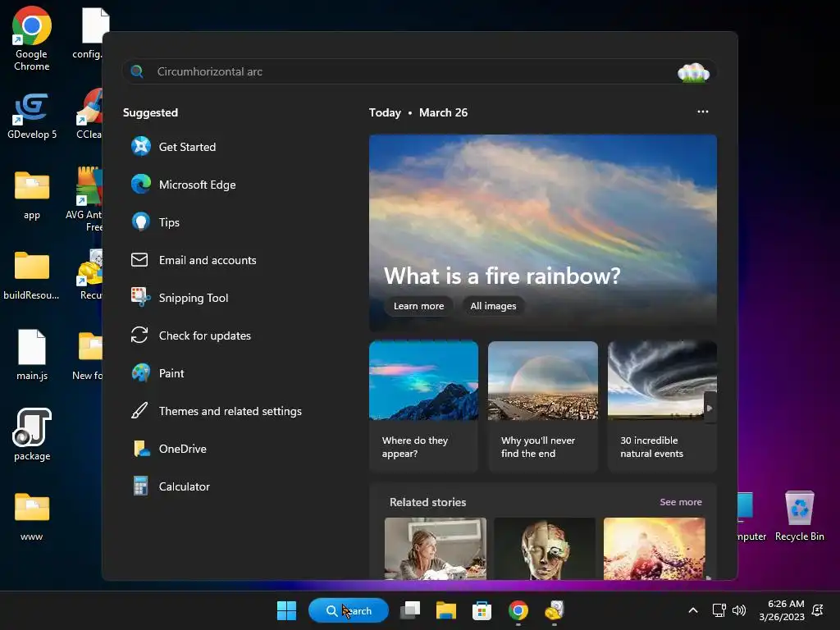840x630 pixels.
Task: Open related story with orange dust image
Action: tap(654, 549)
